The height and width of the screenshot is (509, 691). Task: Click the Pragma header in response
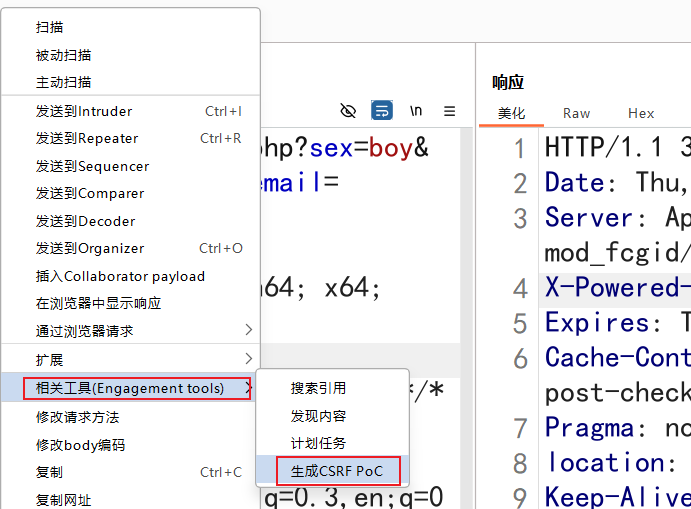coord(590,427)
